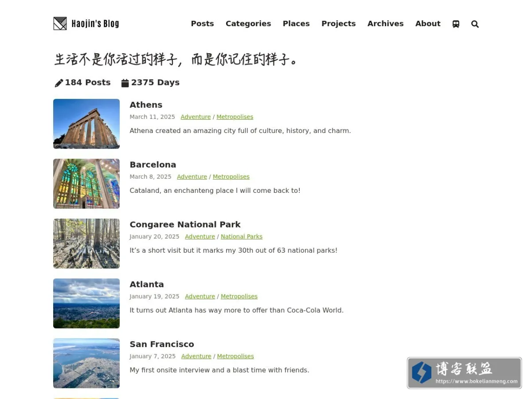Select the Metropolises link under Barcelona
532x399 pixels.
pos(231,177)
